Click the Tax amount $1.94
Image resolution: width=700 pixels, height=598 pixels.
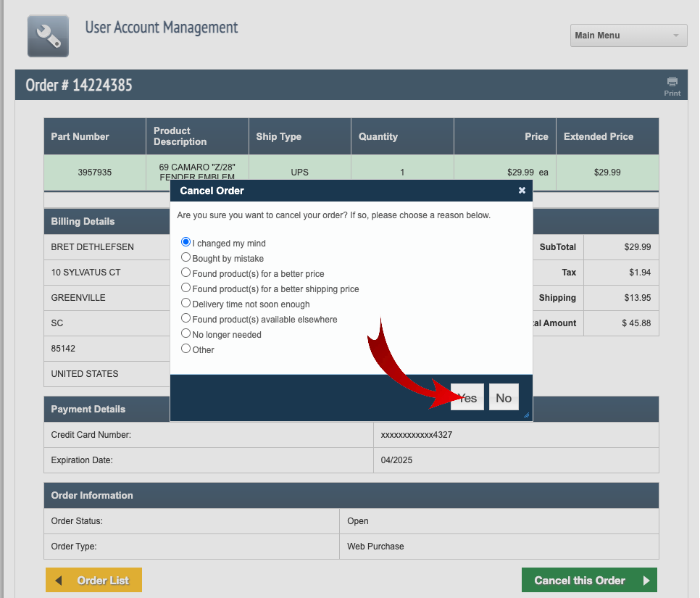(x=640, y=273)
